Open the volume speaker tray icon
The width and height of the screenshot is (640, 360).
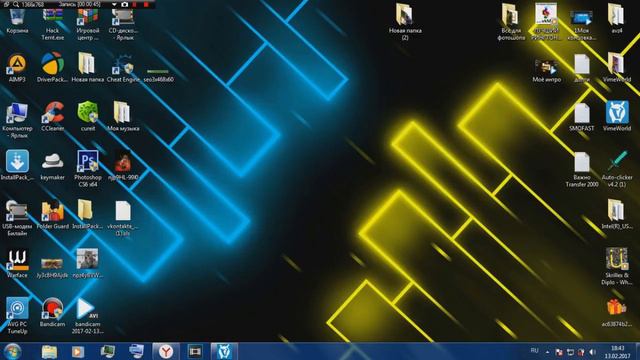592,352
